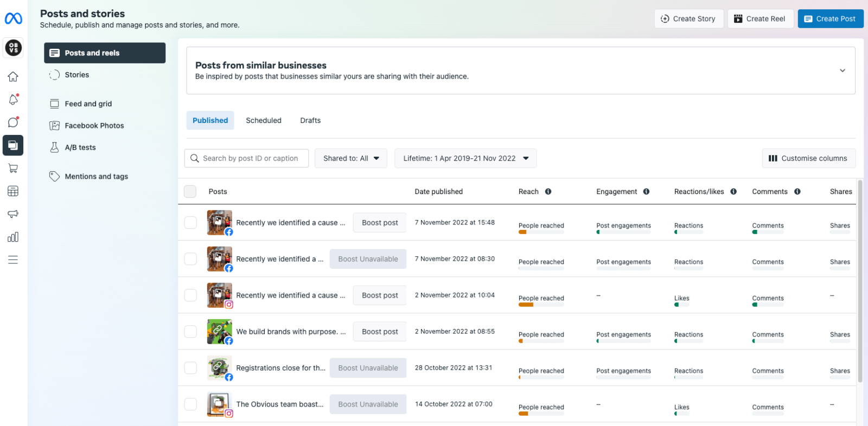Screen dimensions: 868x426
Task: Open the inbox chat bubble icon
Action: tap(13, 122)
